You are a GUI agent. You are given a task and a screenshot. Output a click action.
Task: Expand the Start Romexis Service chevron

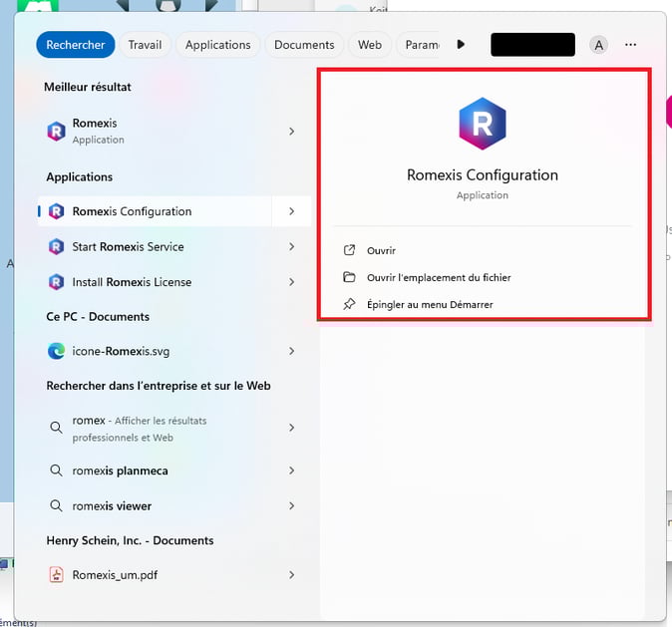(292, 246)
